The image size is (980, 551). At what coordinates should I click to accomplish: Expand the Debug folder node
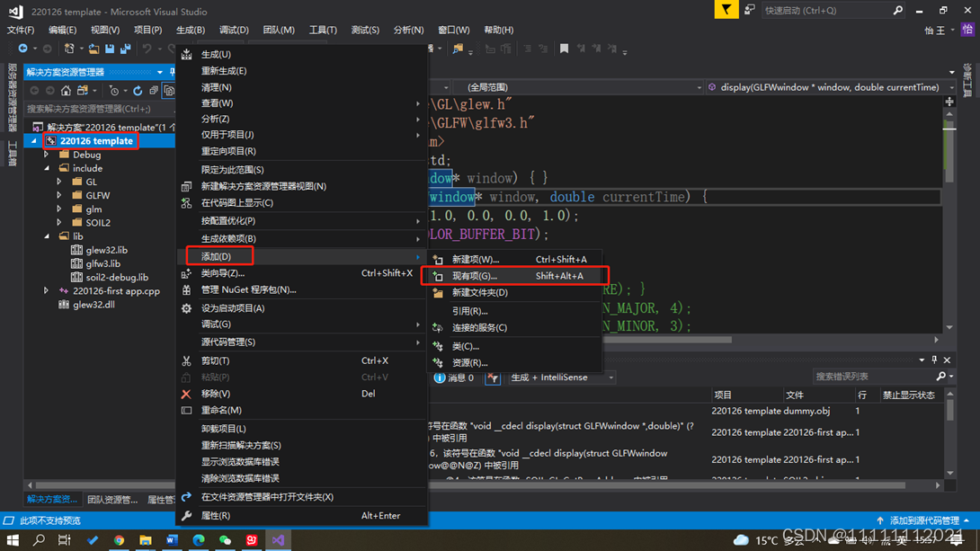point(47,155)
